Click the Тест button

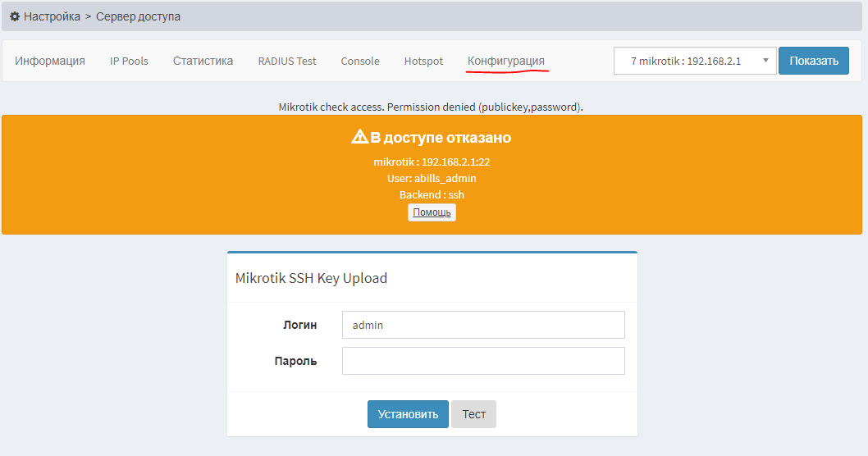(x=474, y=414)
